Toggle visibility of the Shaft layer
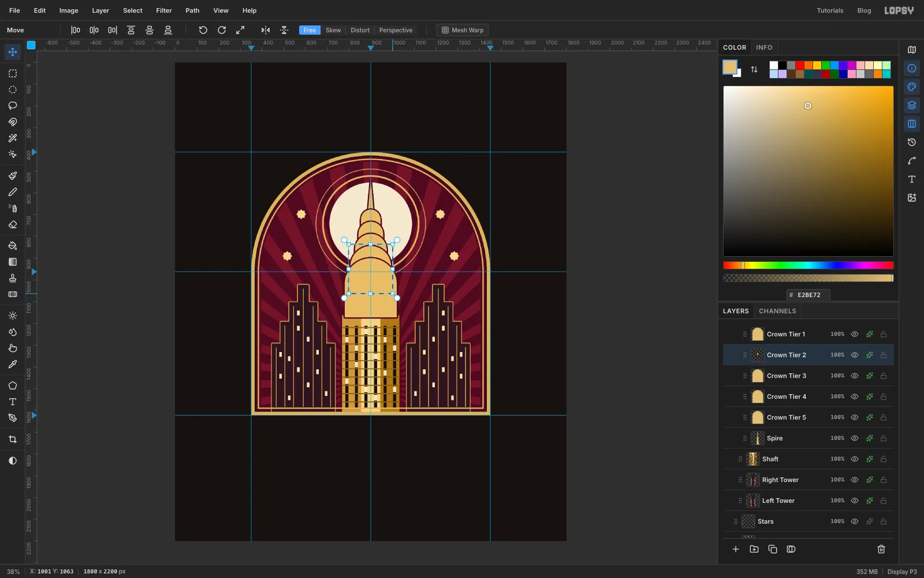The height and width of the screenshot is (578, 924). point(855,459)
